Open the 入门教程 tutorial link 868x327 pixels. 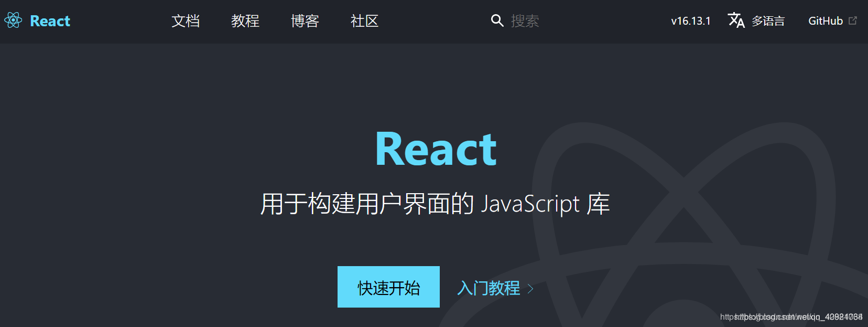(489, 288)
